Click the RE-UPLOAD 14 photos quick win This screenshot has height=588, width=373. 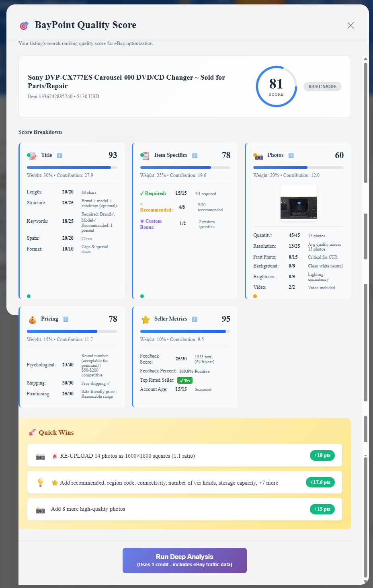(184, 455)
